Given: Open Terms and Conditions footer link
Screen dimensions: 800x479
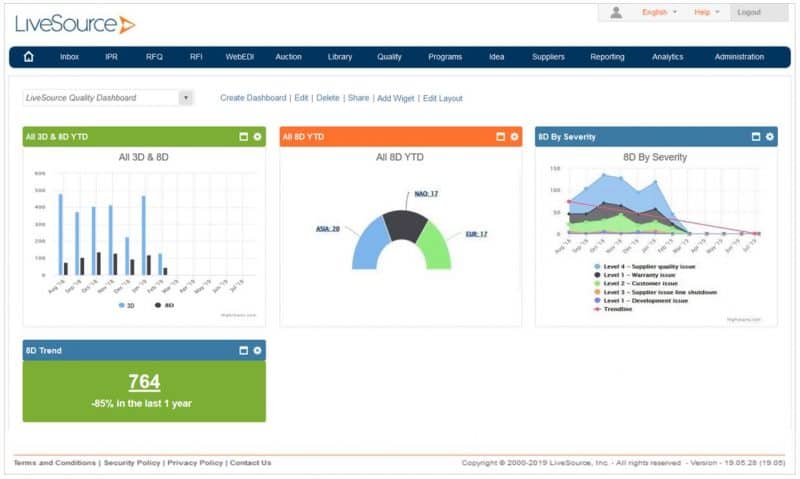Looking at the screenshot, I should click(55, 463).
